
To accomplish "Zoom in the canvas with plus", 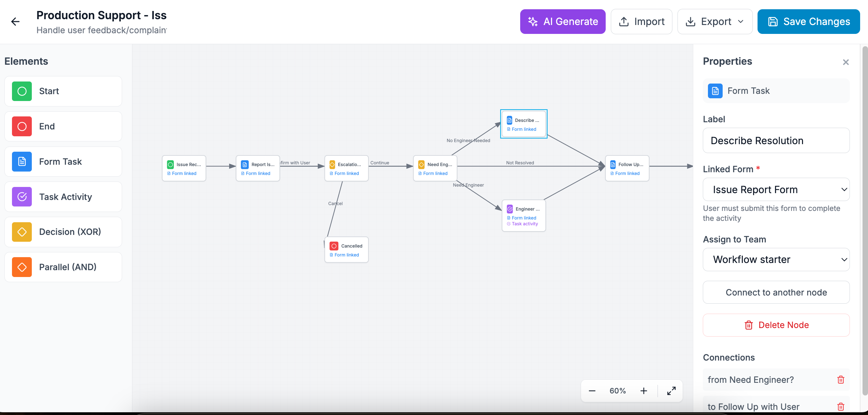I will [644, 391].
